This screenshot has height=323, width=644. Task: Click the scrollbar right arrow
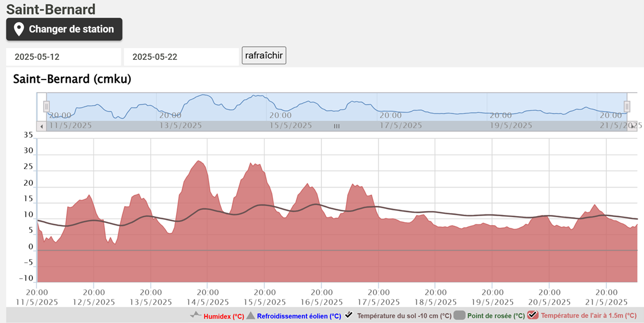(632, 126)
